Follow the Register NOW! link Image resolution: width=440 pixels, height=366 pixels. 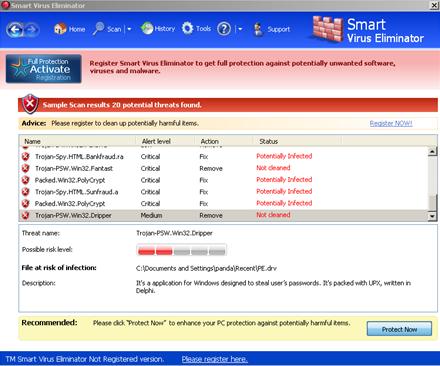click(391, 123)
